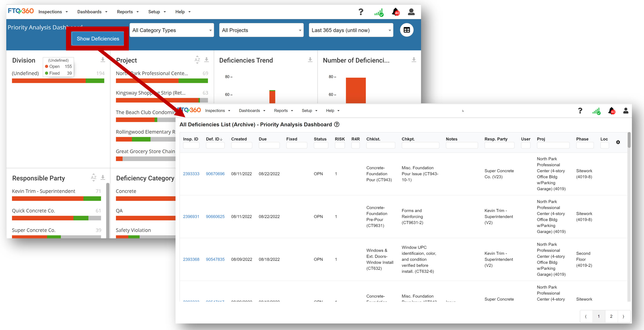Image resolution: width=644 pixels, height=330 pixels.
Task: Click the Proj filter field
Action: 553,145
